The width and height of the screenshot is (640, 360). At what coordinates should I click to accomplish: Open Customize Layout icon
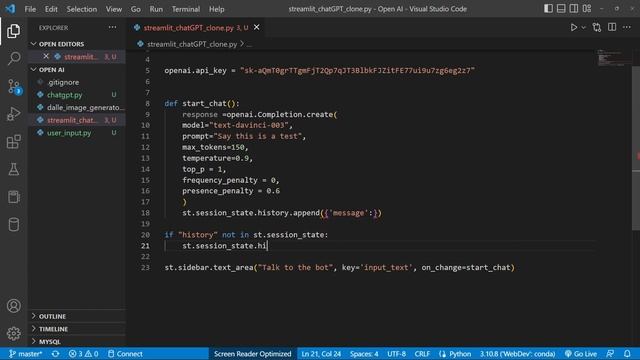pos(587,9)
